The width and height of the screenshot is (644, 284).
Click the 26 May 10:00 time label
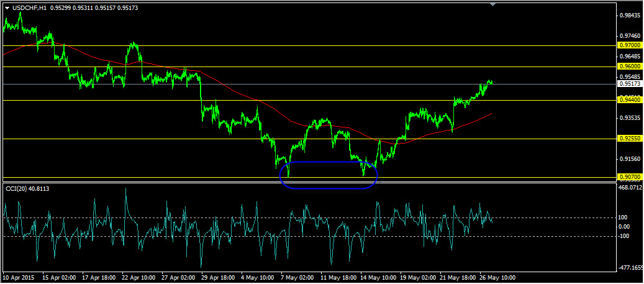click(497, 277)
